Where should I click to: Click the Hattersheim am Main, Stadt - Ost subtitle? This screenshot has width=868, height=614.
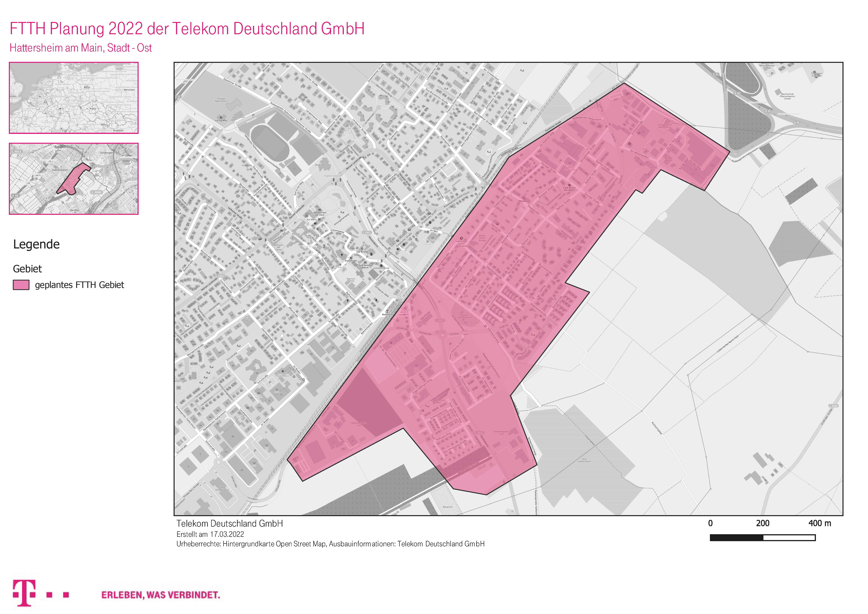coord(81,48)
